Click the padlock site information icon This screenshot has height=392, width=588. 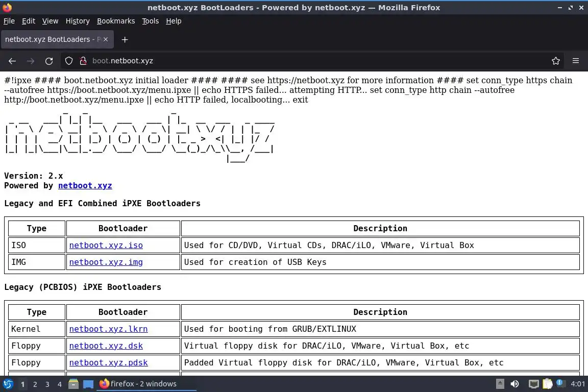click(x=83, y=61)
